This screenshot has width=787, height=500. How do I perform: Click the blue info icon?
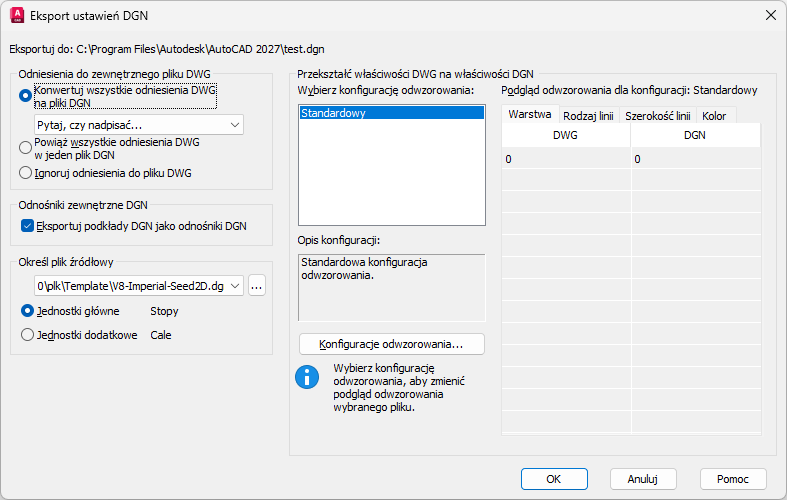point(305,376)
